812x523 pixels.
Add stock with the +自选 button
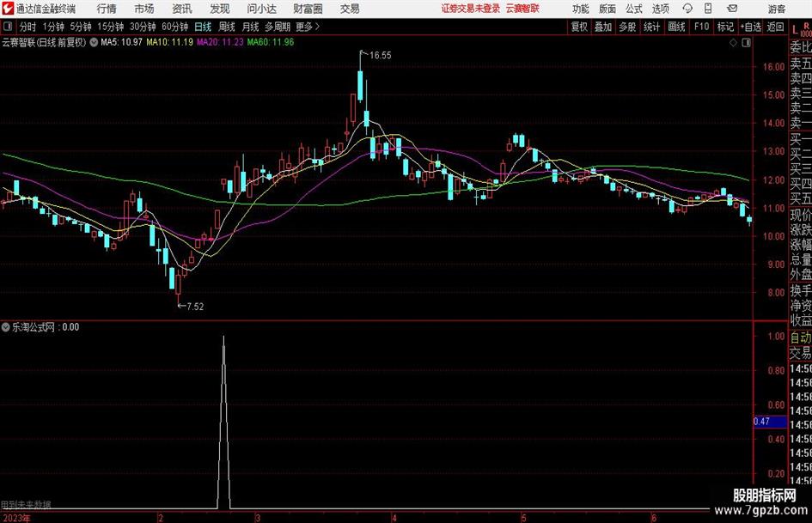tap(751, 27)
